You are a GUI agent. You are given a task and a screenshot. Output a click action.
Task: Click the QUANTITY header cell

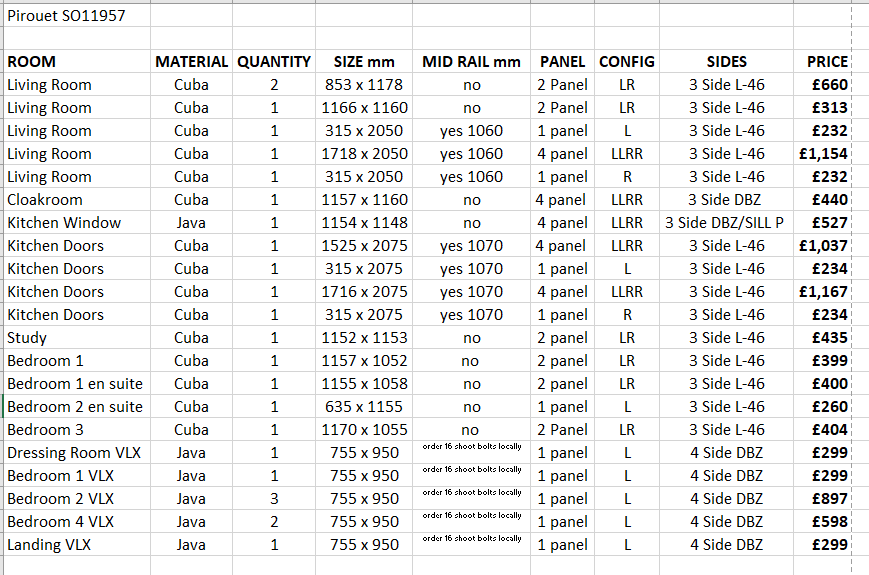click(274, 62)
